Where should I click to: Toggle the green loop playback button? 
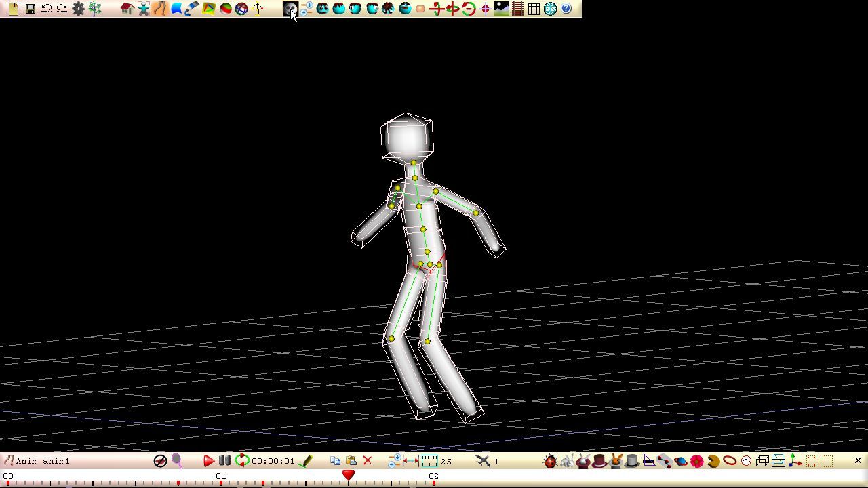tap(241, 461)
